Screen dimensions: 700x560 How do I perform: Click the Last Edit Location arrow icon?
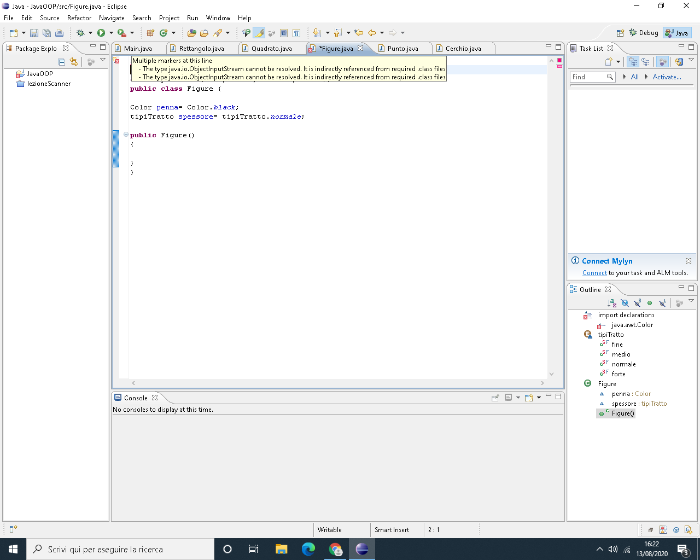coord(358,33)
